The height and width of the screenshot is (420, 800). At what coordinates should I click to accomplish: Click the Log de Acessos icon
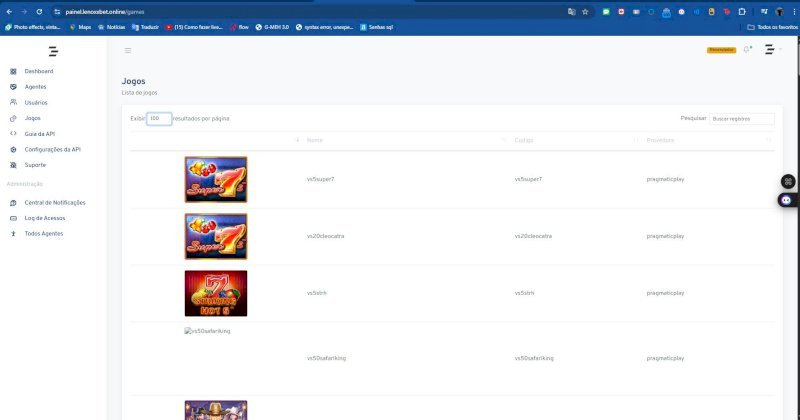pyautogui.click(x=13, y=217)
